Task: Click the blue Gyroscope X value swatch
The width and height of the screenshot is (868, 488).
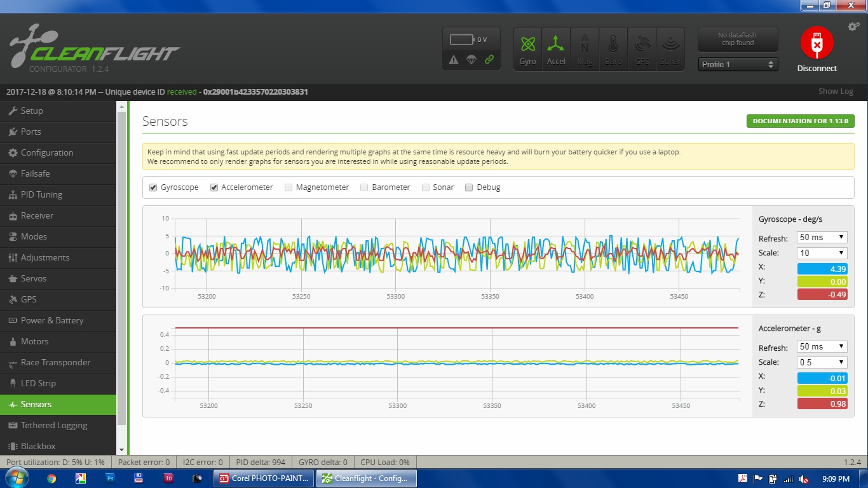Action: click(822, 269)
